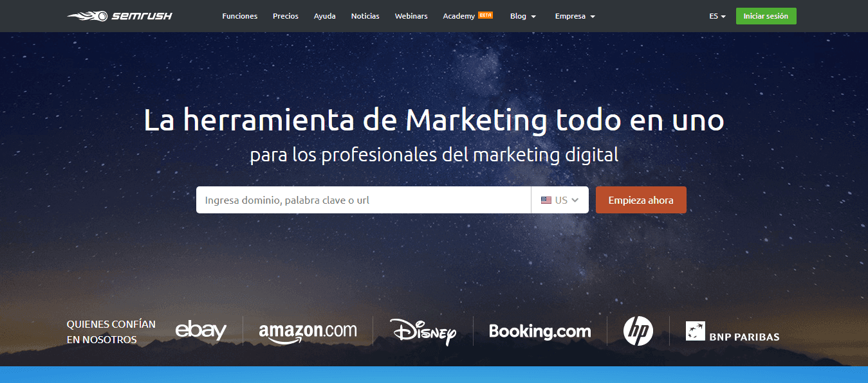Click the HP circular logo

point(638,331)
